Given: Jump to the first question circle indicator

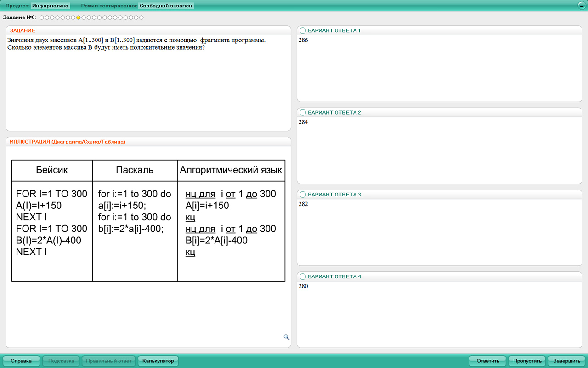Looking at the screenshot, I should [42, 17].
